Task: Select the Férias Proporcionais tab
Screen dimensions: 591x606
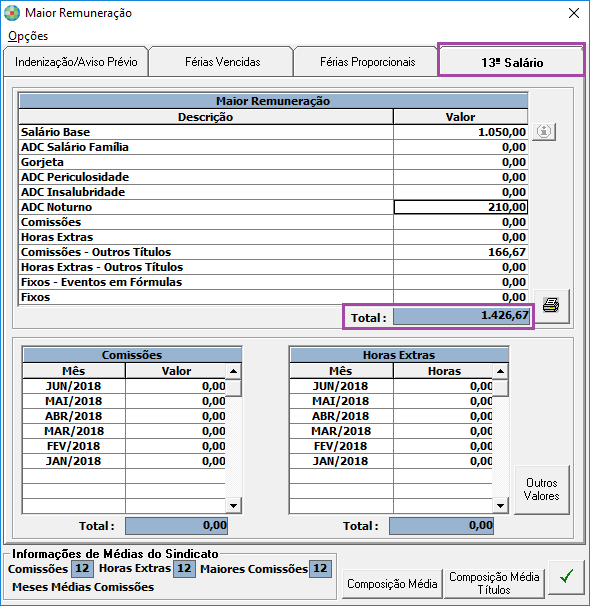Action: click(x=367, y=62)
